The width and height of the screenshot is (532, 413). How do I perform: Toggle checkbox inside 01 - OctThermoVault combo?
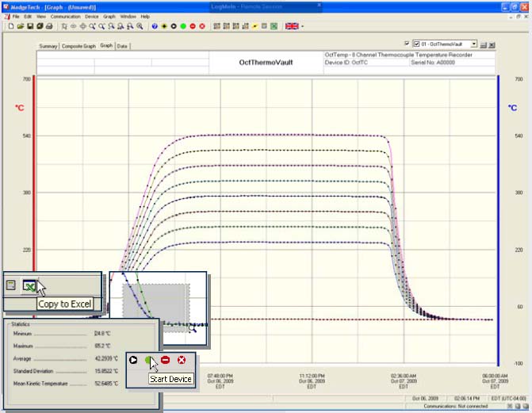coord(416,44)
